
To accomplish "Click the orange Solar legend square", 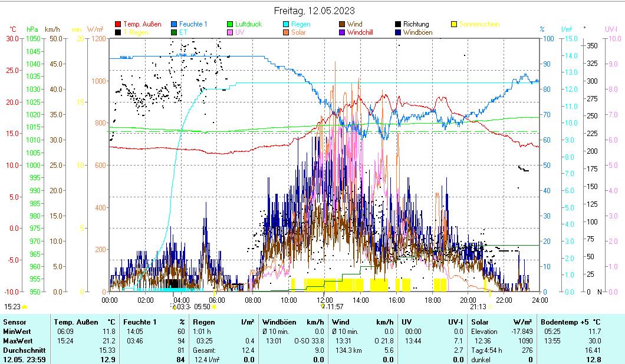I will pyautogui.click(x=287, y=32).
